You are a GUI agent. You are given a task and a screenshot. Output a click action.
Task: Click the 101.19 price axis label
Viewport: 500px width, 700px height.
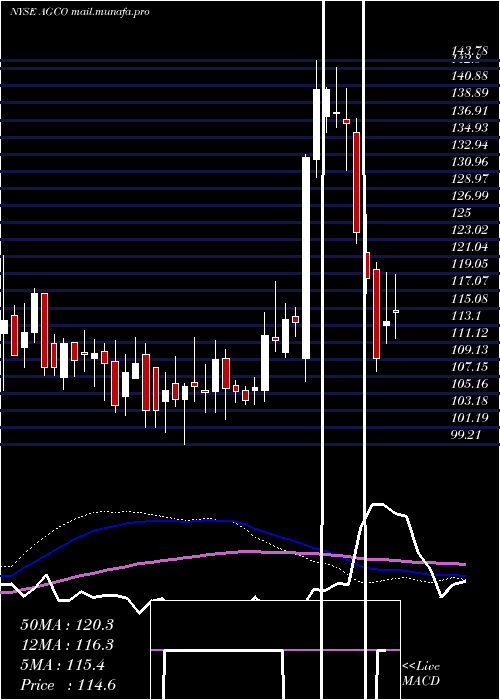[469, 417]
